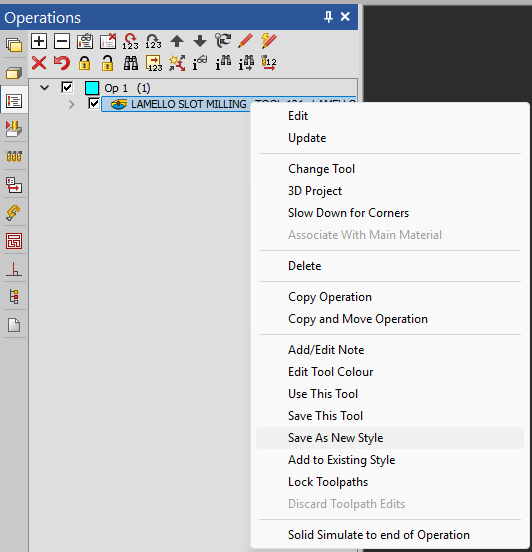Select the LAMELLO SLOT MILLING operation row
Viewport: 532px width, 552px height.
(x=229, y=104)
